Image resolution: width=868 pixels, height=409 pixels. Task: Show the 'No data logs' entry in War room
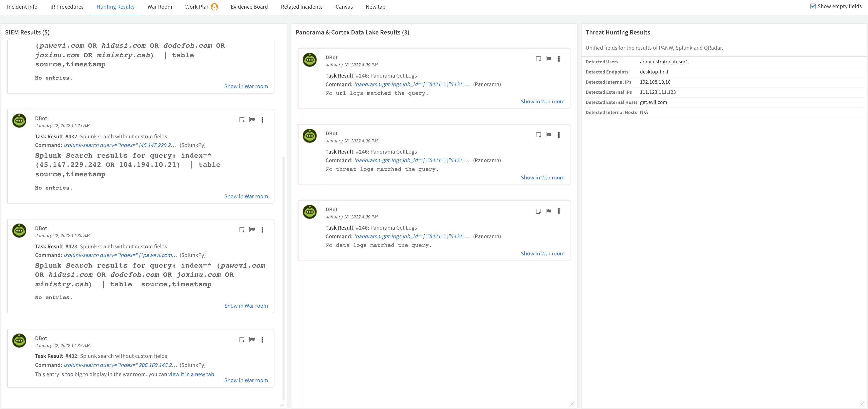542,254
